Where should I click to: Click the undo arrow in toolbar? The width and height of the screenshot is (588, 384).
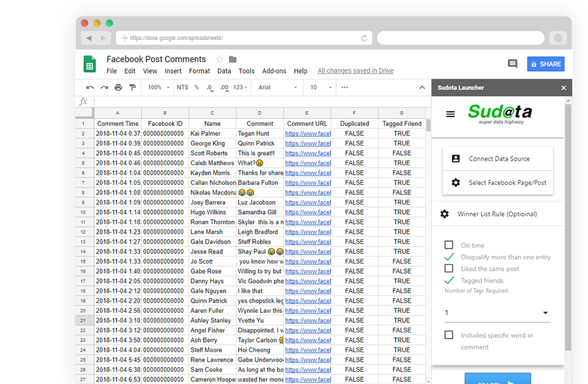tap(89, 87)
